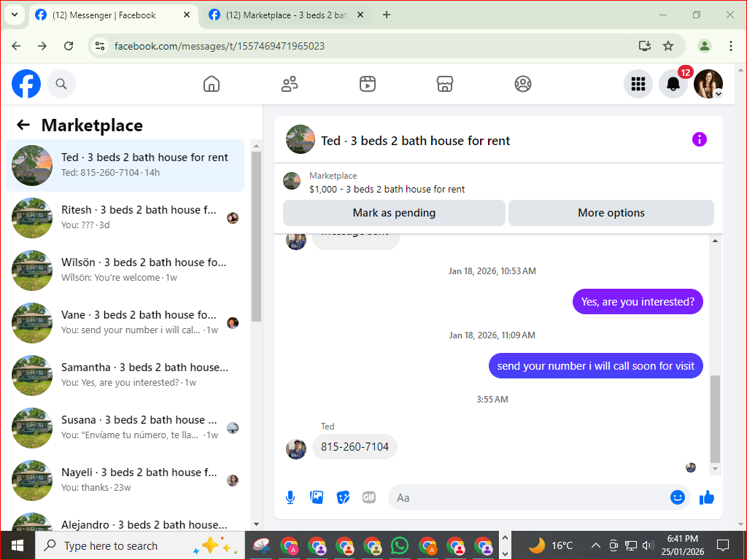The height and width of the screenshot is (560, 747).
Task: Click the More options button
Action: (611, 213)
